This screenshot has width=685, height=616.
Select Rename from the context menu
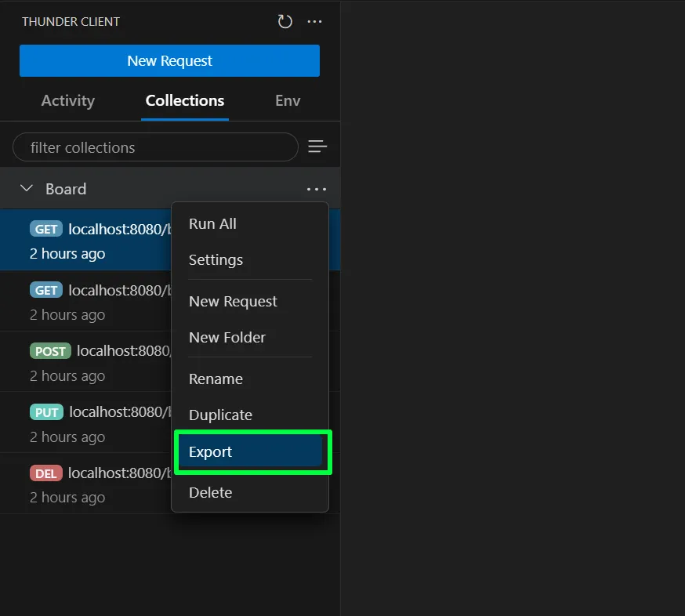click(216, 379)
